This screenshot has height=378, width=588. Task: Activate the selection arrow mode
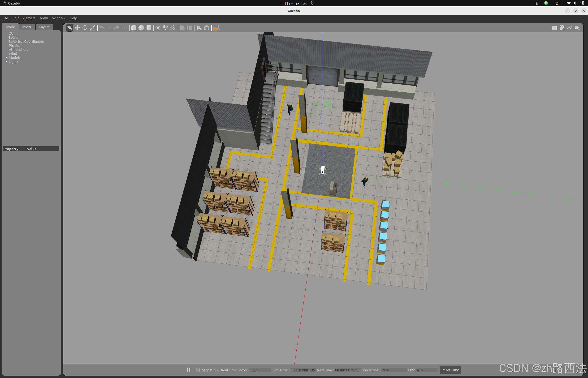tap(69, 28)
